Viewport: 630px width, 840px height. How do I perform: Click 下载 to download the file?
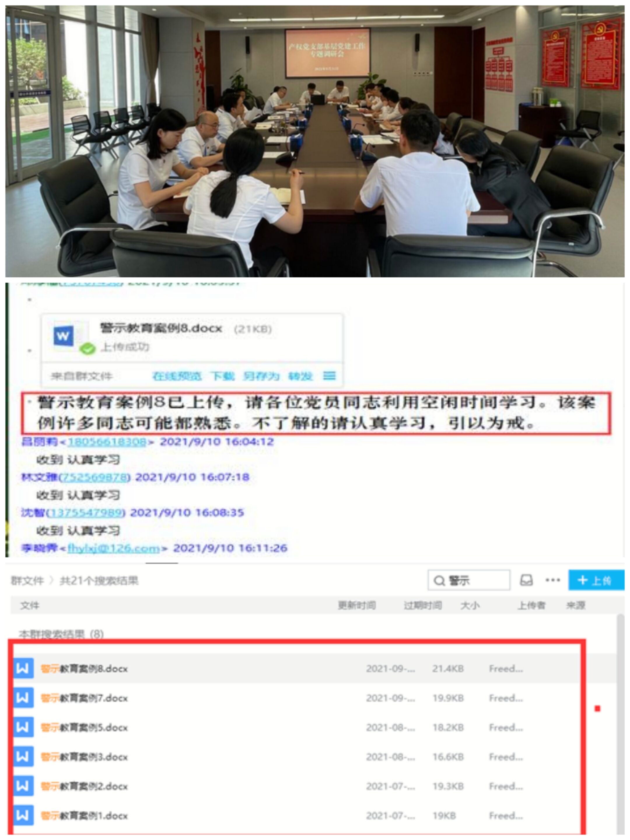(223, 376)
